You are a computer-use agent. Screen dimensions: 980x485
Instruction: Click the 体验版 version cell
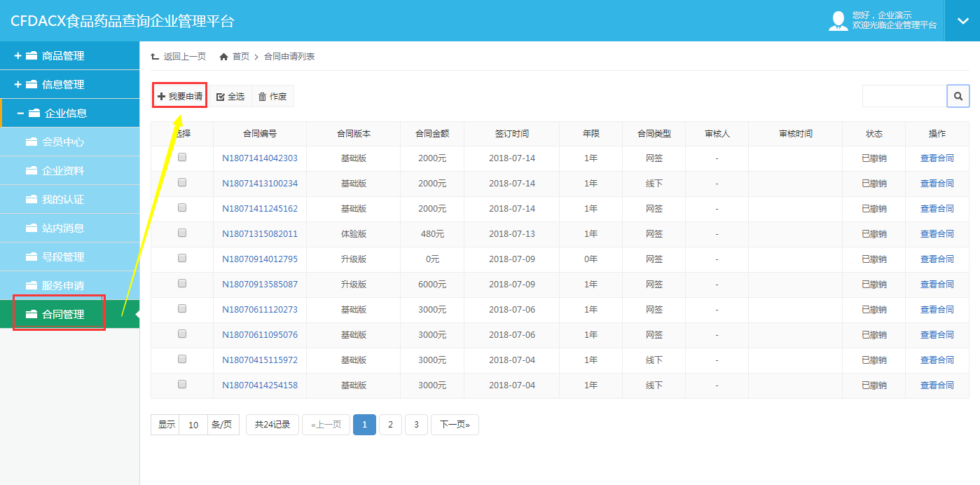coord(354,234)
